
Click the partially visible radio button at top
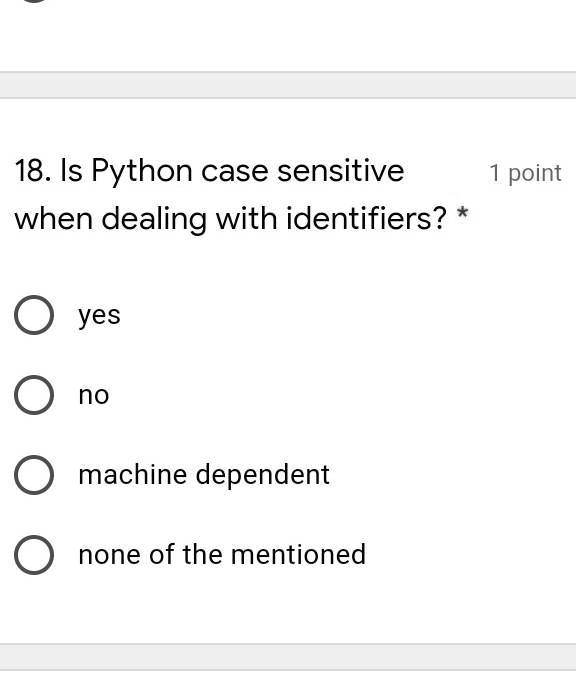[34, 1]
